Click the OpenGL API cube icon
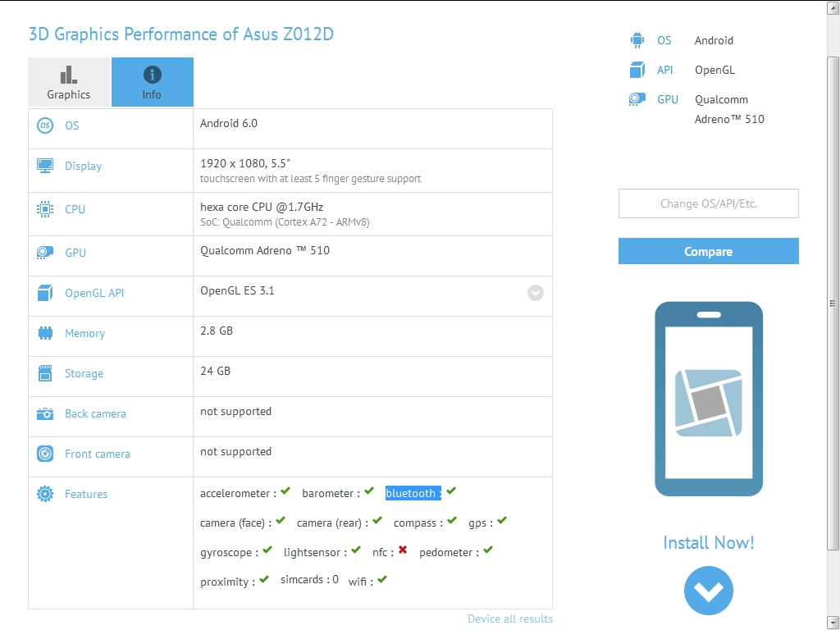840x630 pixels. coord(45,293)
